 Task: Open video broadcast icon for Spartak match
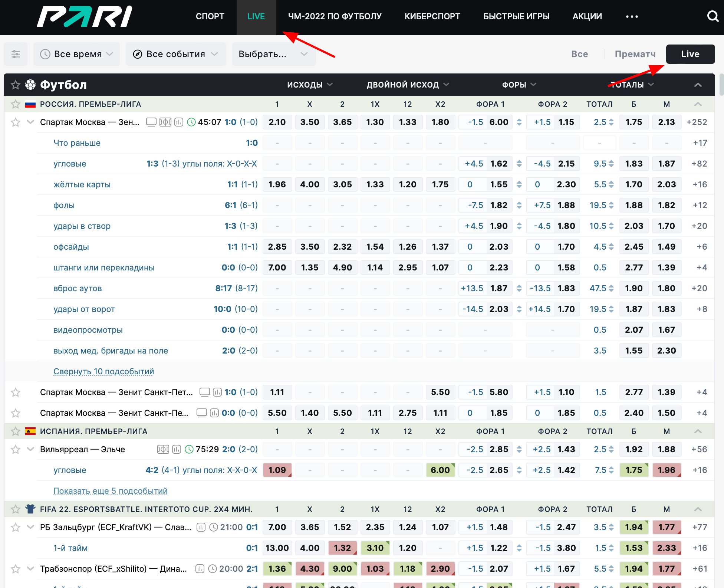pos(151,122)
